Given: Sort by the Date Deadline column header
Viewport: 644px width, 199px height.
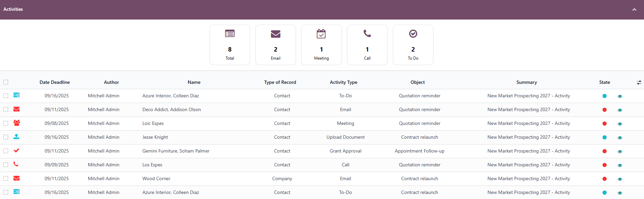Looking at the screenshot, I should (55, 82).
